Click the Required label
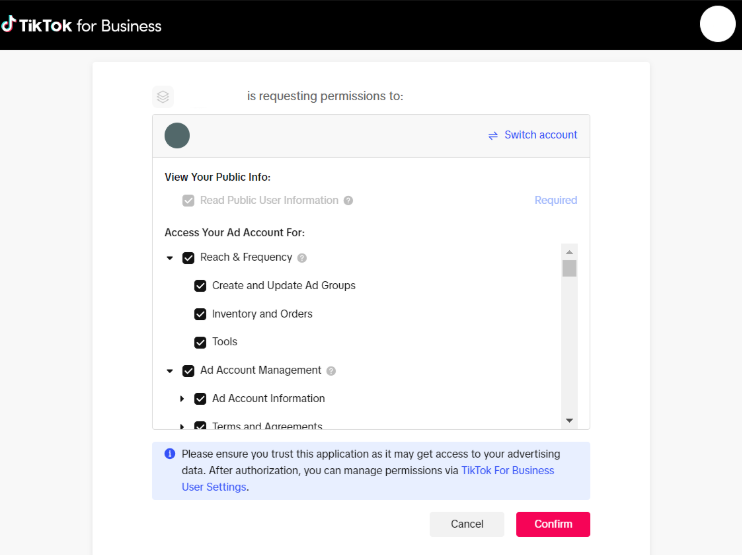Screen dimensions: 742x555 556,200
